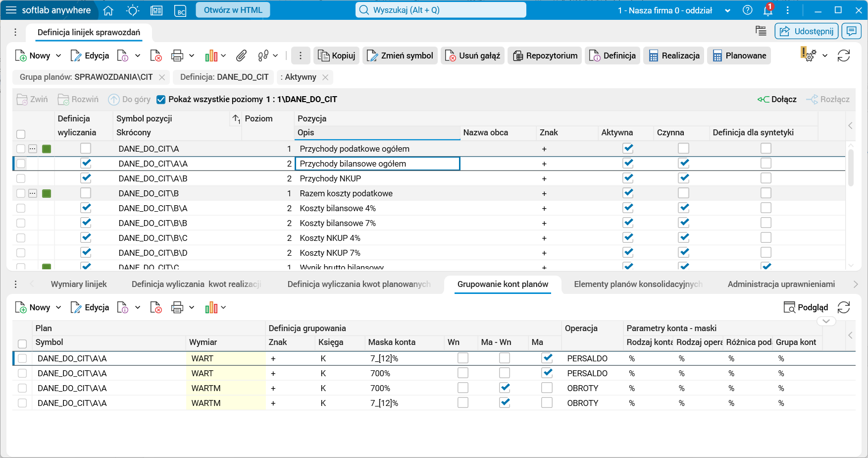Screen dimensions: 868x458
Task: Expand the Nowy dropdown arrow in the upper toolbar
Action: (x=58, y=56)
